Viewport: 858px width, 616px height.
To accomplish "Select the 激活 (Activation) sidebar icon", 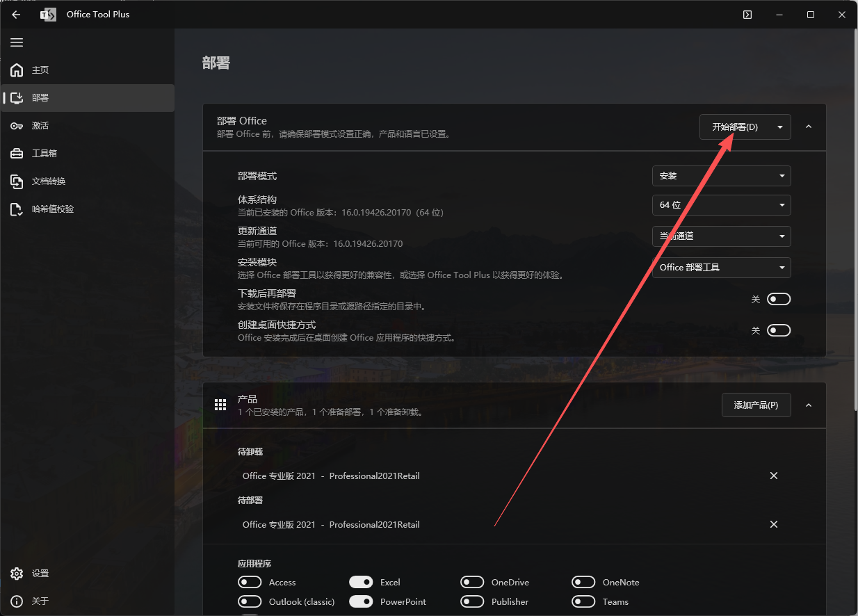I will tap(40, 125).
